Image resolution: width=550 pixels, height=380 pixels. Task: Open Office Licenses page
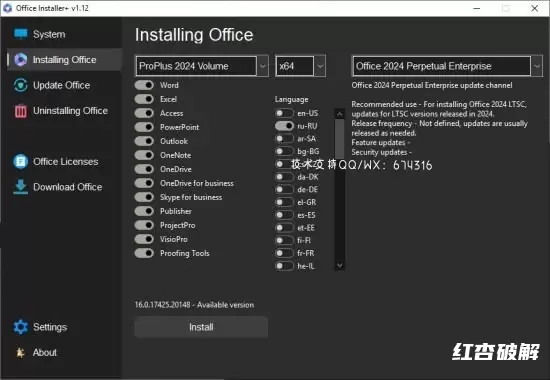point(65,162)
